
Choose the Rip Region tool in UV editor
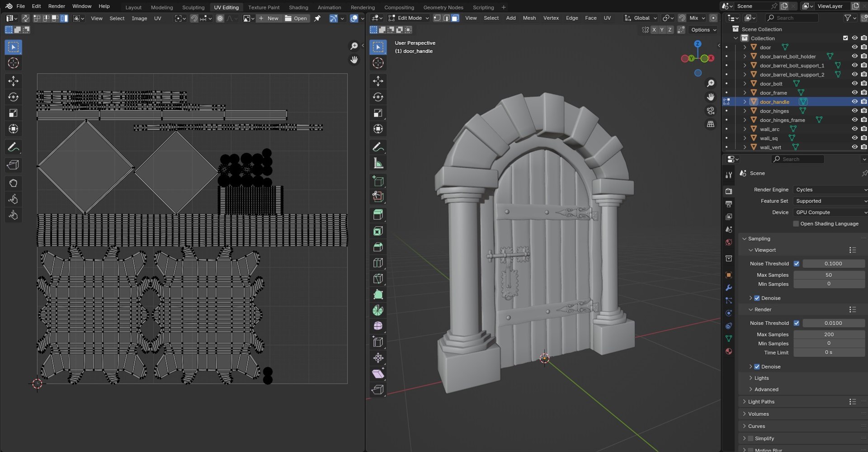pos(13,165)
